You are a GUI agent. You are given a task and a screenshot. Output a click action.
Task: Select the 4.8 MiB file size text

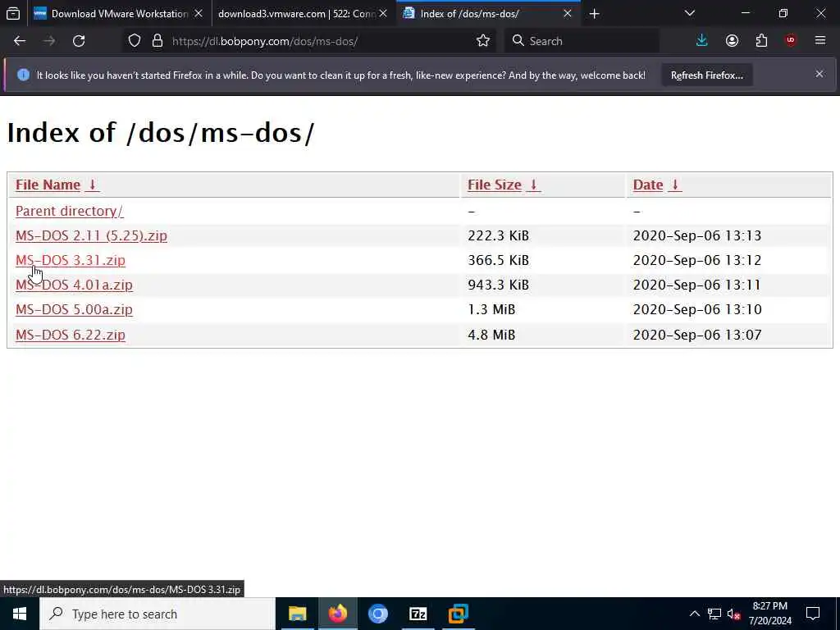pyautogui.click(x=491, y=335)
